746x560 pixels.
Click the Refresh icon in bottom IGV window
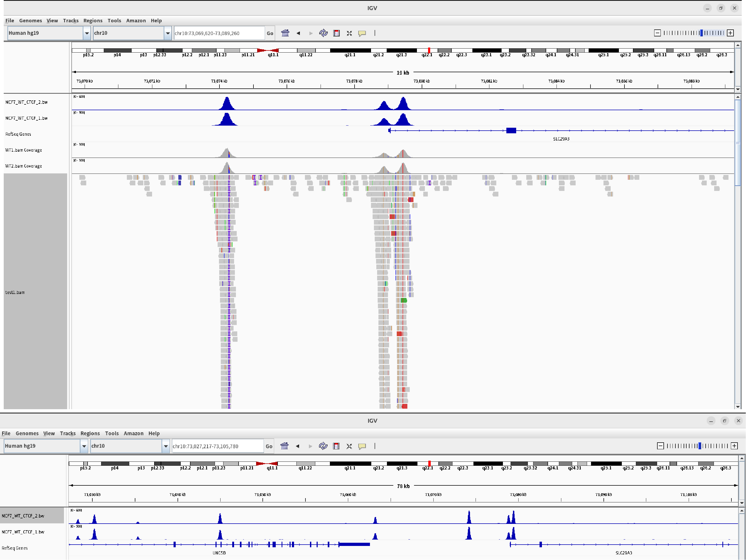pyautogui.click(x=323, y=446)
